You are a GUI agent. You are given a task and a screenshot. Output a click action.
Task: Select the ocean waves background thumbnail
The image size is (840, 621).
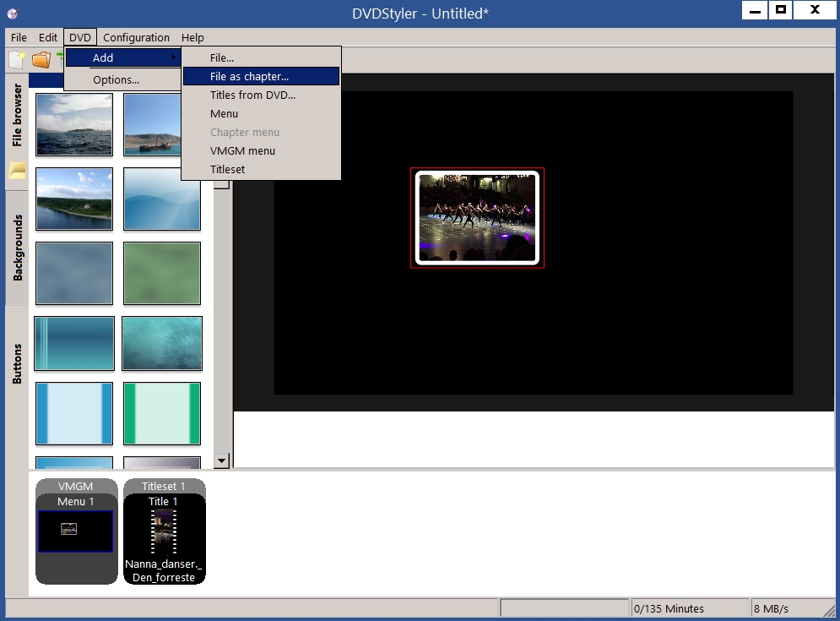pos(74,124)
